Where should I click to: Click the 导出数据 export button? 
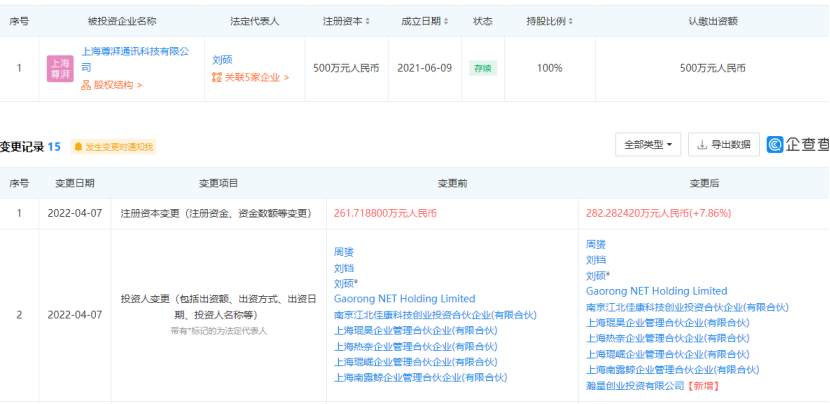coord(724,145)
